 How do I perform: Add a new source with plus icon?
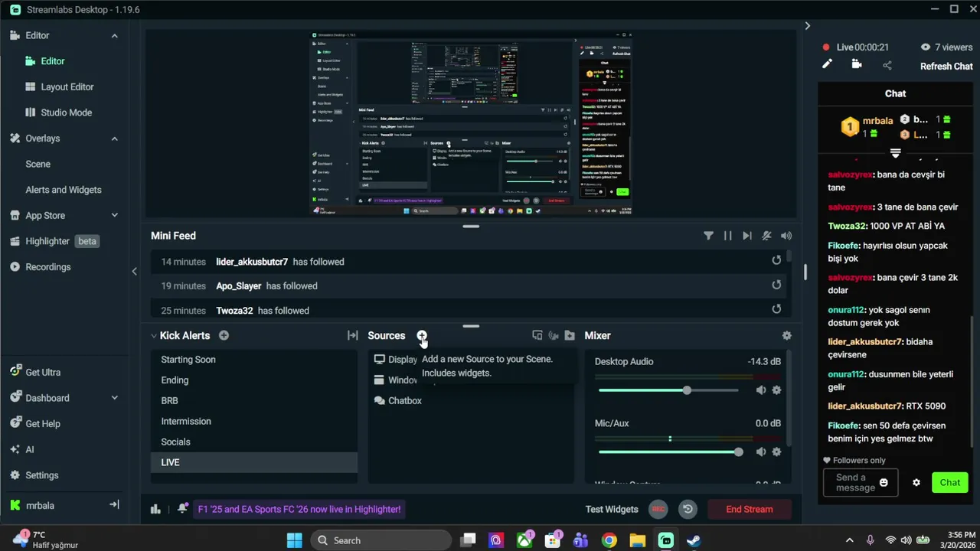click(x=422, y=335)
